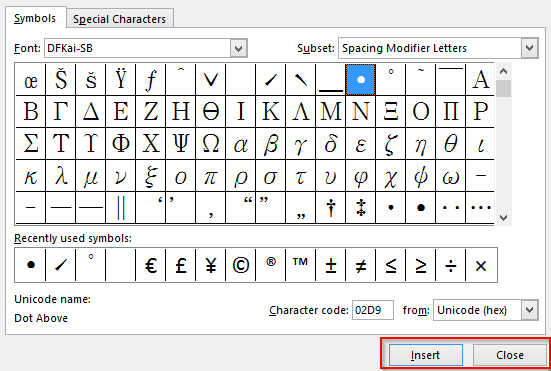Select the division ÷ recently used symbol

(x=450, y=265)
